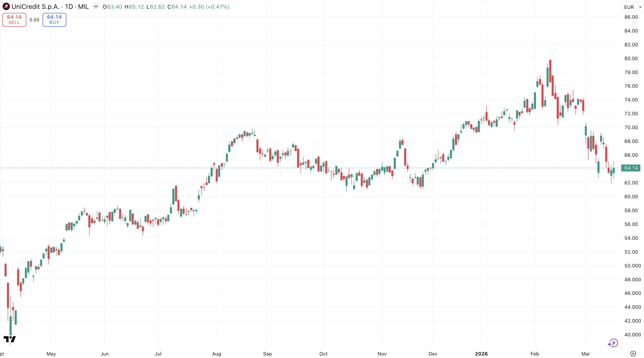Open the EUR currency dropdown
Image resolution: width=644 pixels, height=358 pixels.
point(633,7)
